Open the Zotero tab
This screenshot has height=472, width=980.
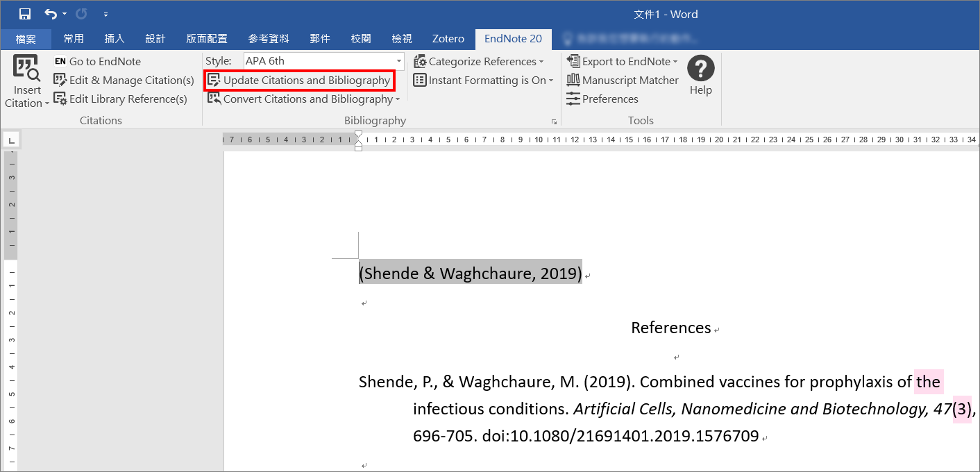(448, 39)
